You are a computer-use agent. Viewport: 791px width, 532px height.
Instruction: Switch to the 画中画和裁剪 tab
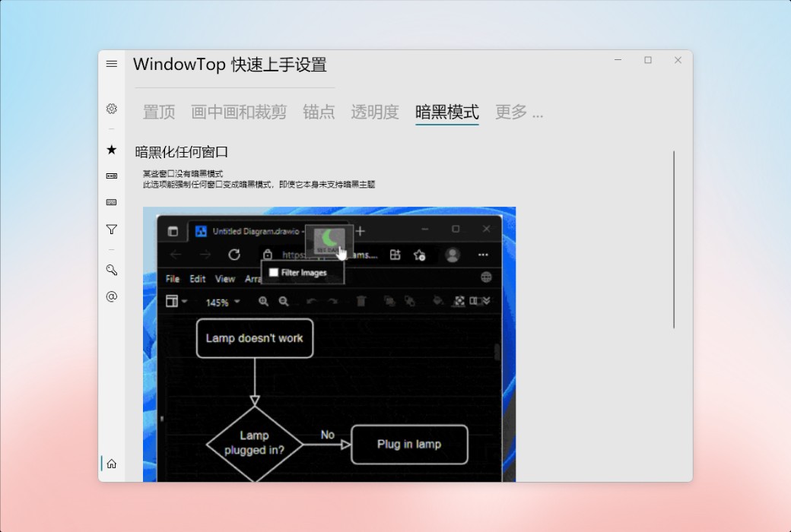coord(239,112)
